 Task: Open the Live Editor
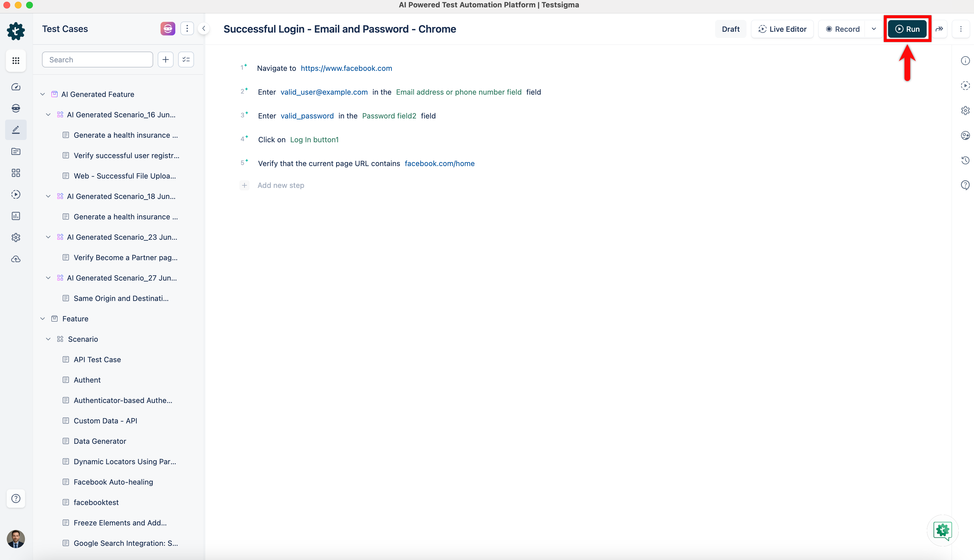pos(782,29)
